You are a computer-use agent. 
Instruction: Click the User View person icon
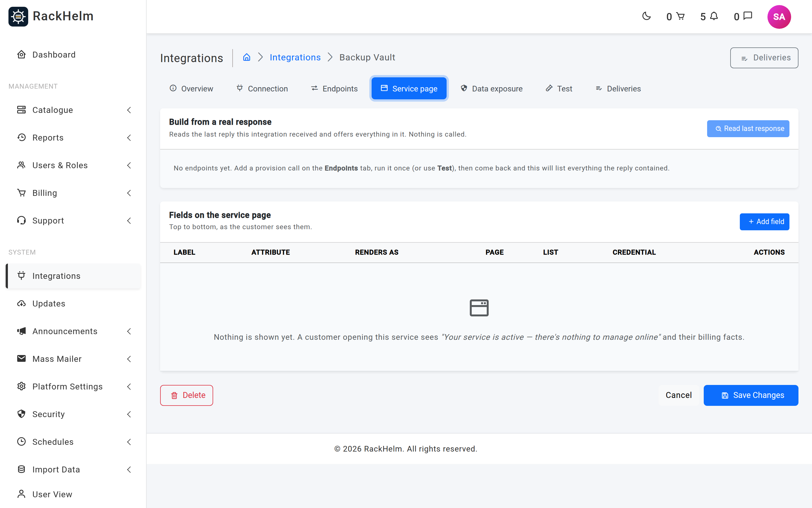click(21, 494)
